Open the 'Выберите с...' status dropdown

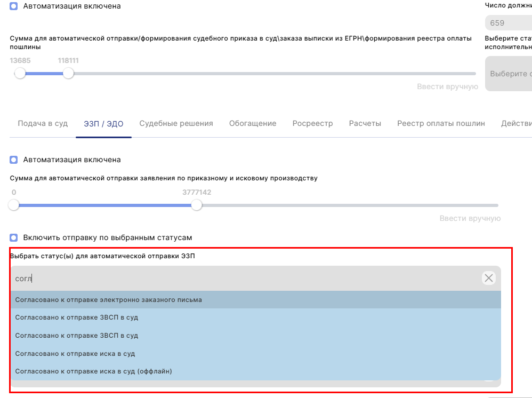[510, 74]
